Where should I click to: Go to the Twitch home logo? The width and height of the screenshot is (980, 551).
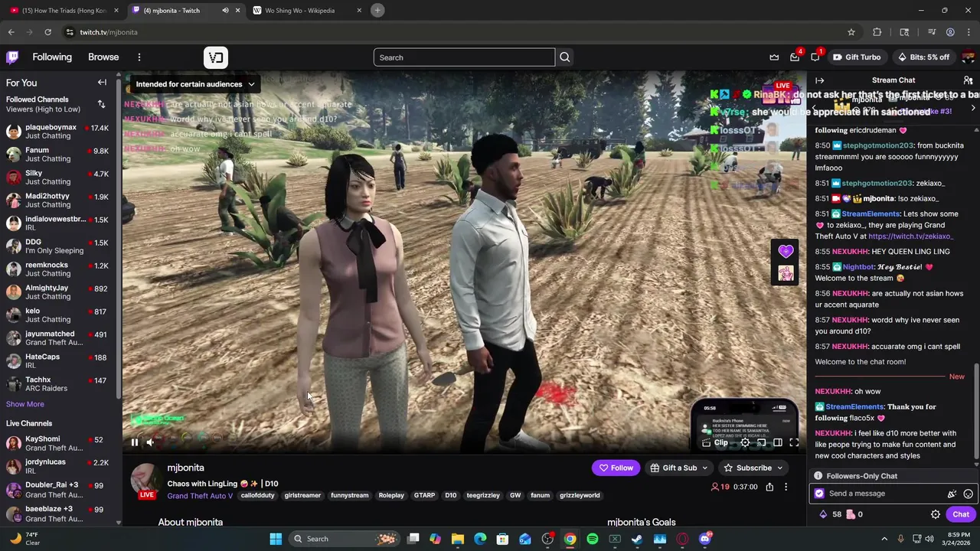pos(12,57)
